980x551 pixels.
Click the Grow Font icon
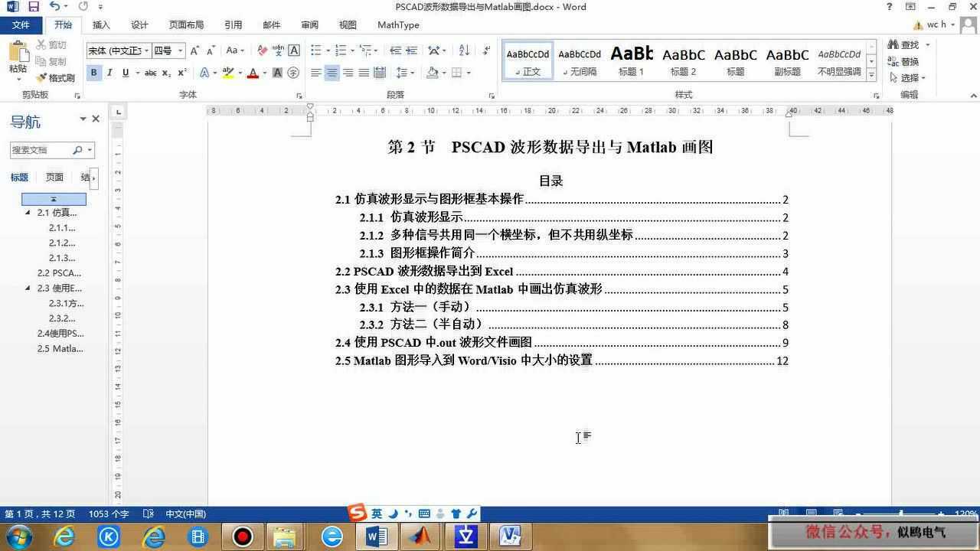tap(195, 51)
